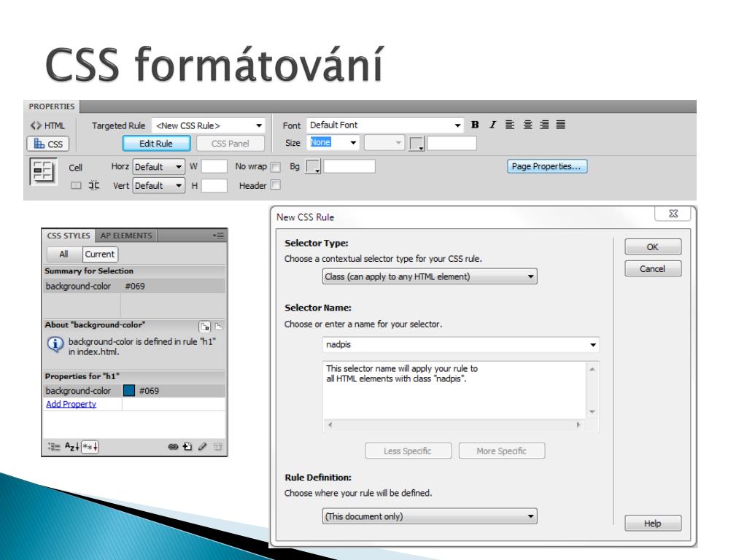Align text left in Properties panel

coord(510,125)
